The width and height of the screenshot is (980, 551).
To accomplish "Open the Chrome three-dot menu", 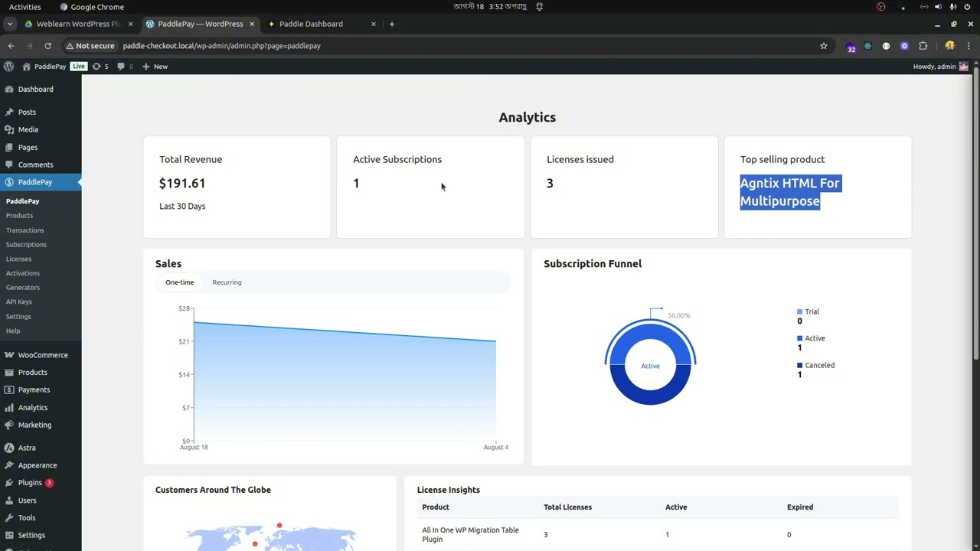I will 969,46.
